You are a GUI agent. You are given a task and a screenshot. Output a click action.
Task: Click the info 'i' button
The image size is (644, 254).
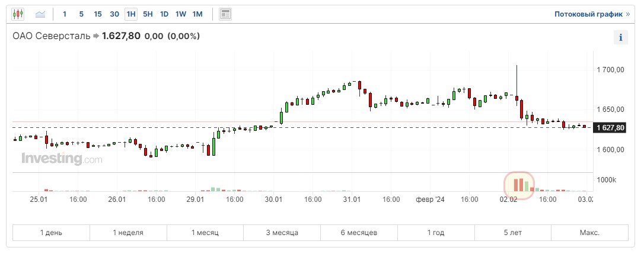click(621, 38)
